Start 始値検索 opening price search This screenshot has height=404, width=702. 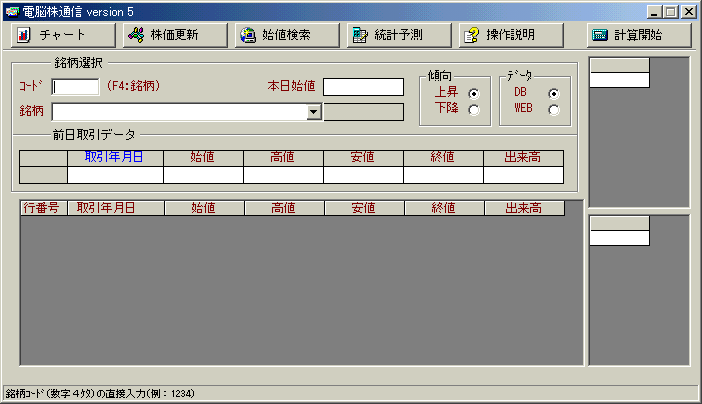(287, 35)
